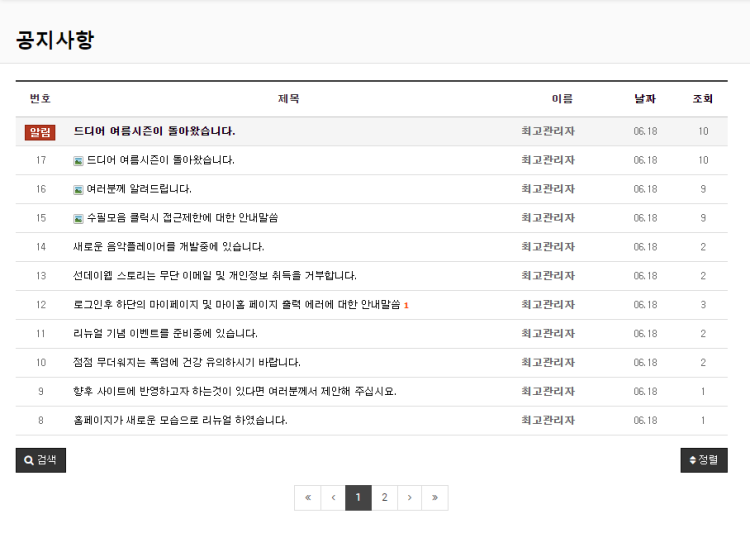This screenshot has height=533, width=750.
Task: Open post 홈페이지가 새로운 모습으로 리뉴얼 하였습니다
Action: pyautogui.click(x=180, y=421)
